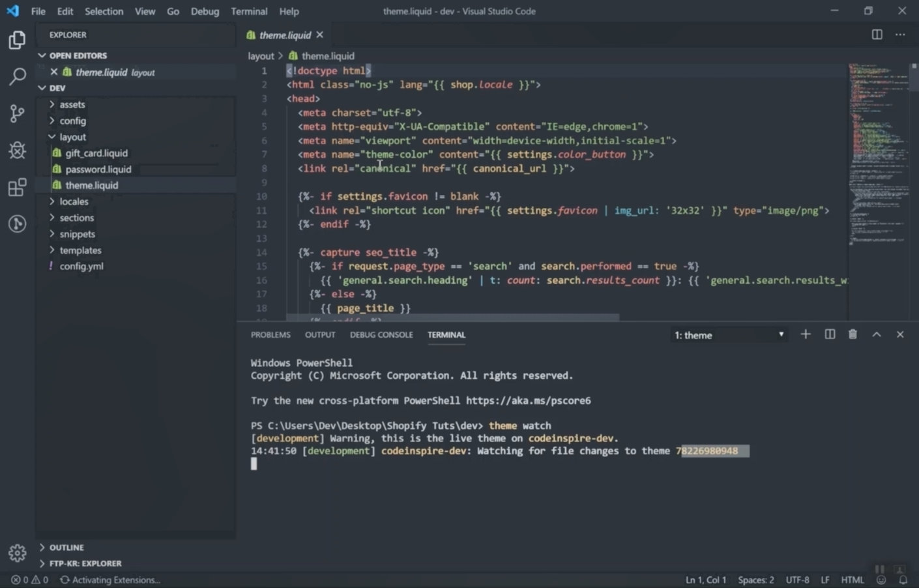Kill the terminal with trash icon
The height and width of the screenshot is (588, 919).
853,334
